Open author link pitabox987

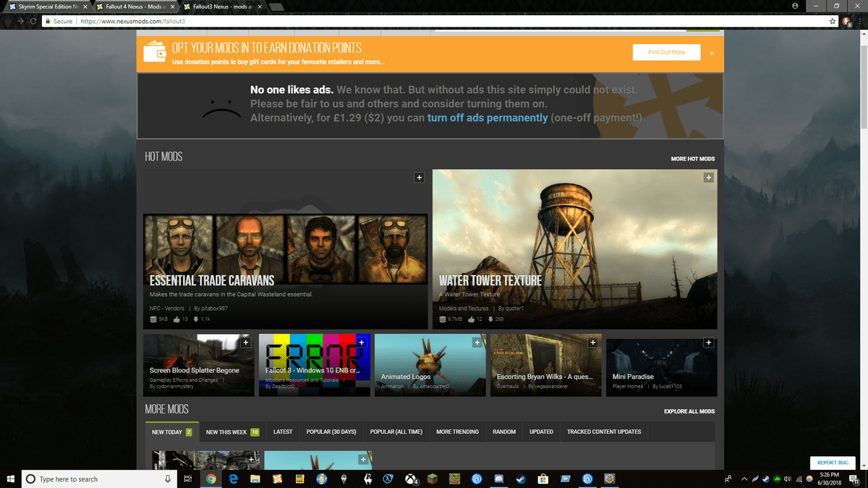213,309
